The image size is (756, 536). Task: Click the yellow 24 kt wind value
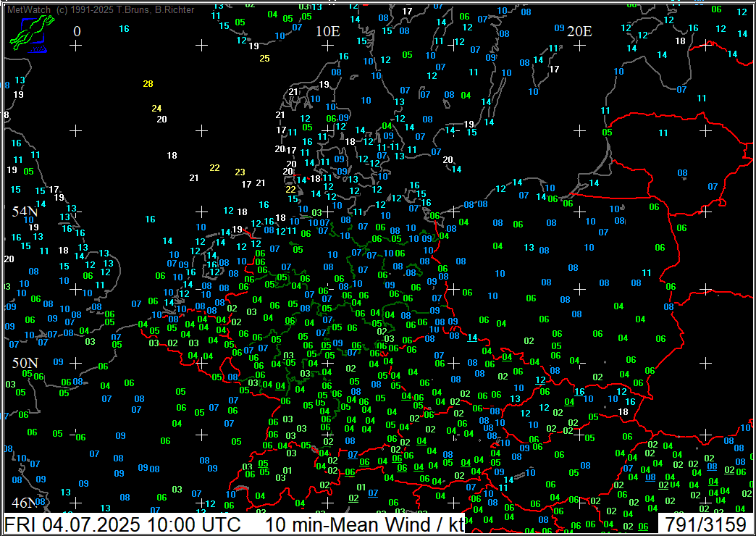(156, 109)
